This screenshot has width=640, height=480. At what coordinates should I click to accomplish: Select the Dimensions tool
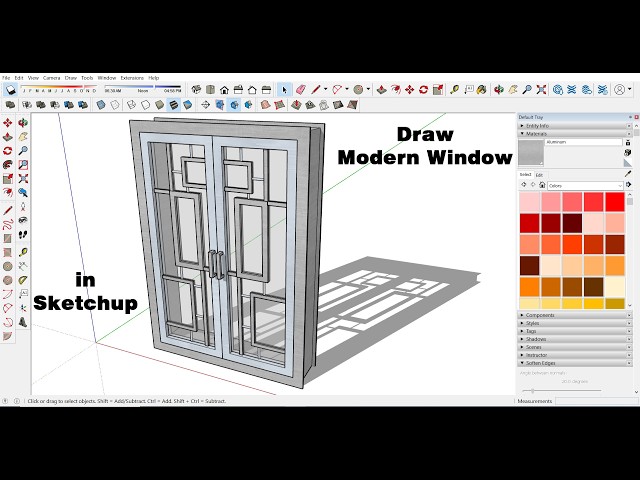click(x=23, y=266)
